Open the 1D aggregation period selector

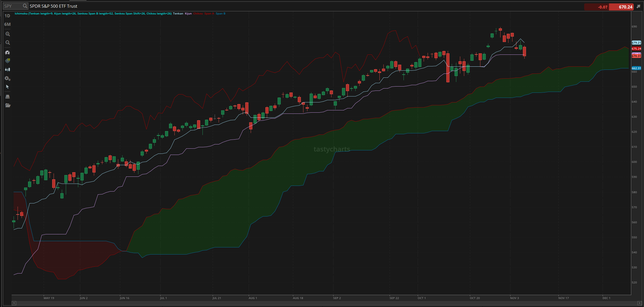tap(7, 16)
